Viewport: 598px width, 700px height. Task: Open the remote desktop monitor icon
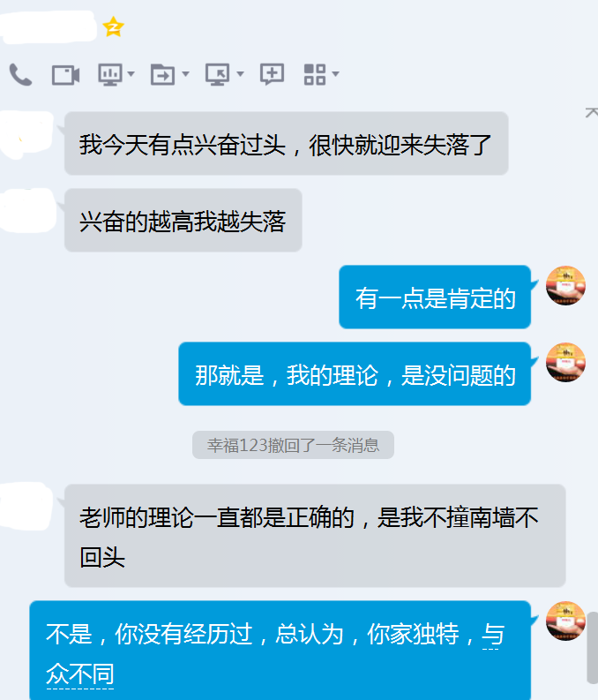pyautogui.click(x=218, y=74)
